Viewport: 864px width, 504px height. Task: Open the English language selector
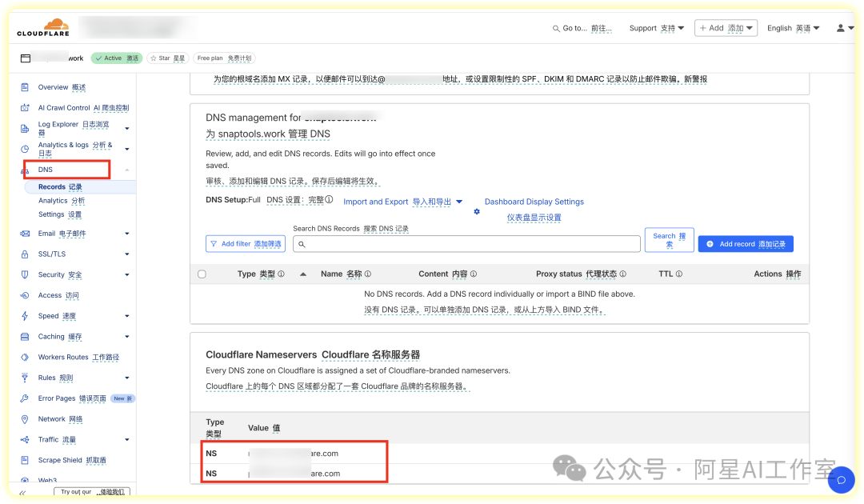point(793,28)
